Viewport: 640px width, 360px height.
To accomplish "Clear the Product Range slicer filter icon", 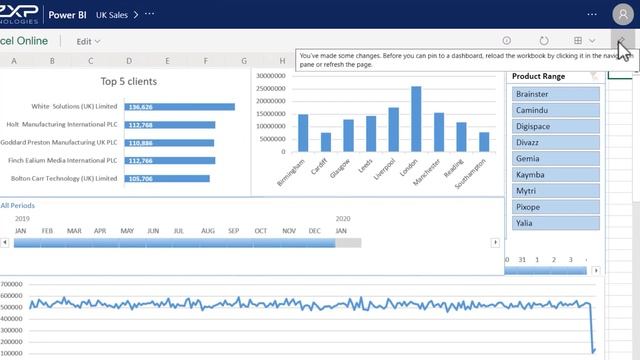I will pos(594,76).
